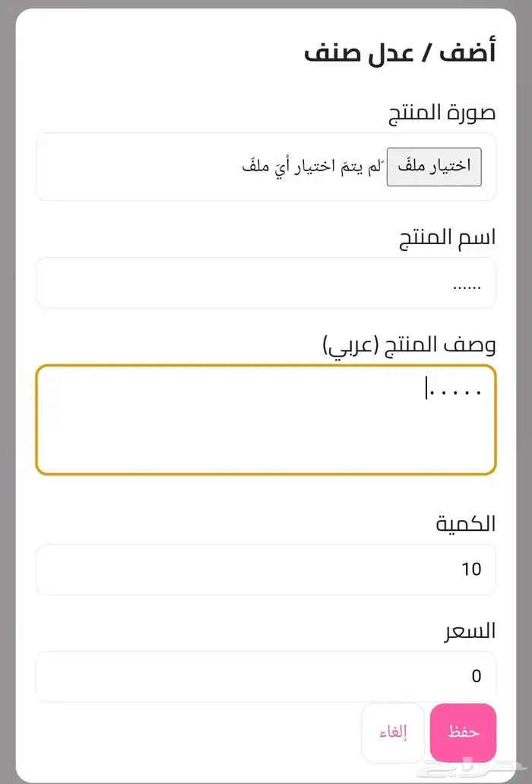Focus the اسم المنتج text field
Viewport: 532px width, 784px height.
[265, 283]
